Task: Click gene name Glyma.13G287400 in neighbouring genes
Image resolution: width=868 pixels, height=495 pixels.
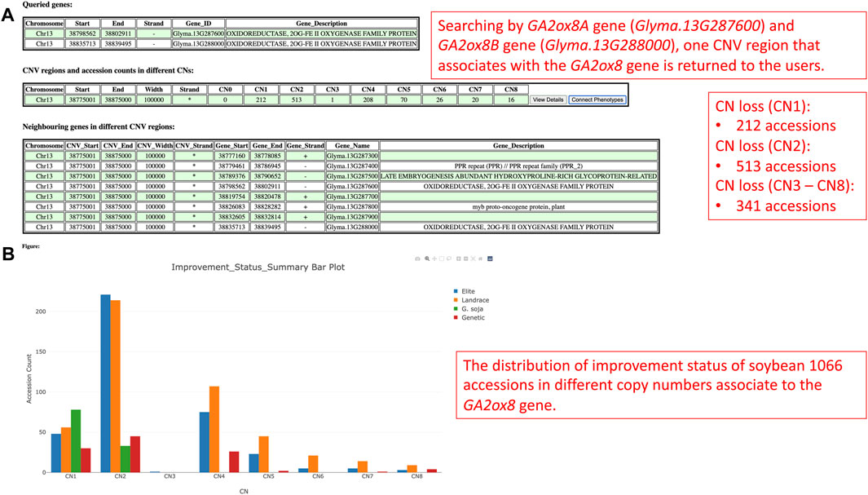Action: (352, 166)
